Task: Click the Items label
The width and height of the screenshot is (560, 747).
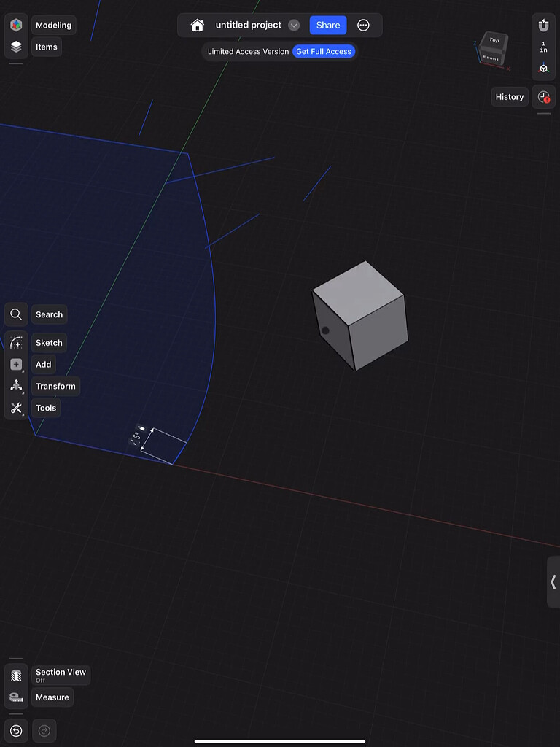Action: coord(46,47)
